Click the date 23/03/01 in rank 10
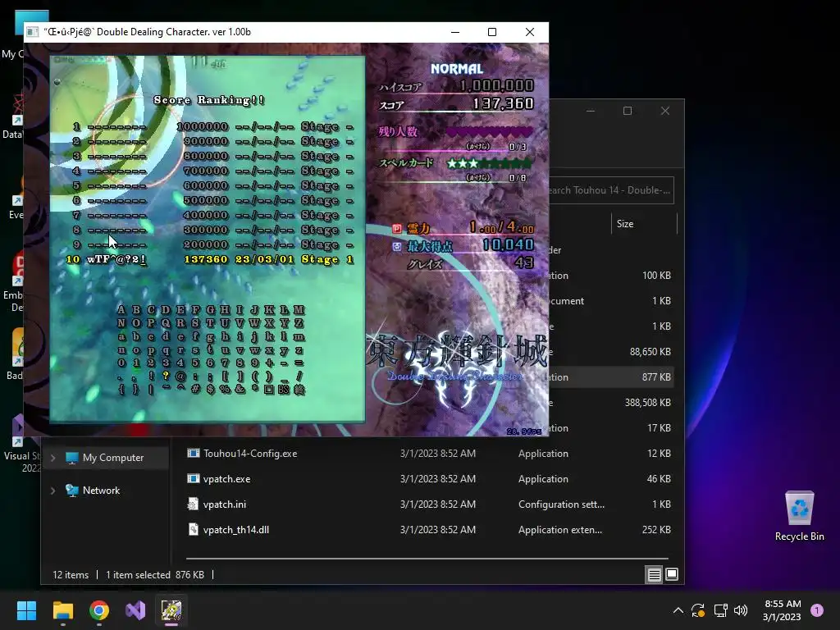This screenshot has height=630, width=840. click(265, 259)
